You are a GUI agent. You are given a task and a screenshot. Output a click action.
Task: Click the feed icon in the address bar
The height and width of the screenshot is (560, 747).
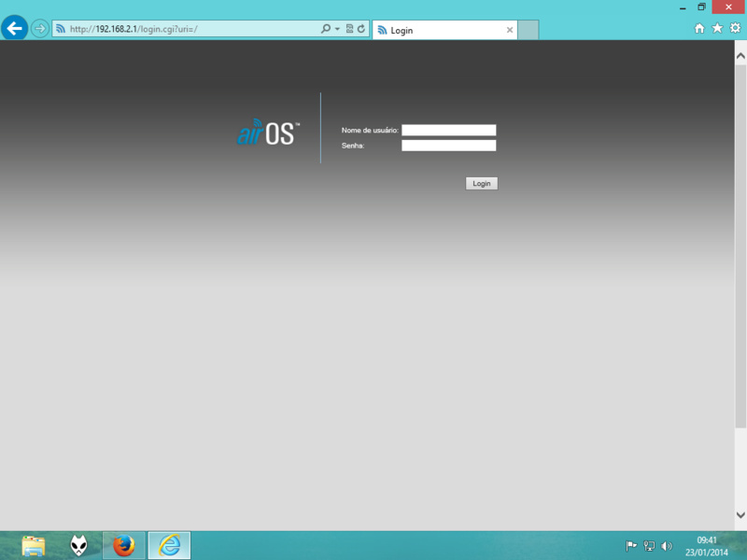[61, 29]
